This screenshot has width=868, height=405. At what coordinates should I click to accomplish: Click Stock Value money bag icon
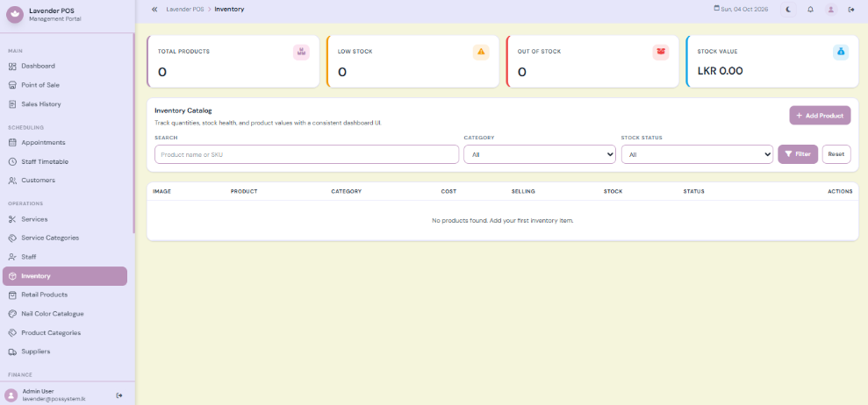point(841,52)
